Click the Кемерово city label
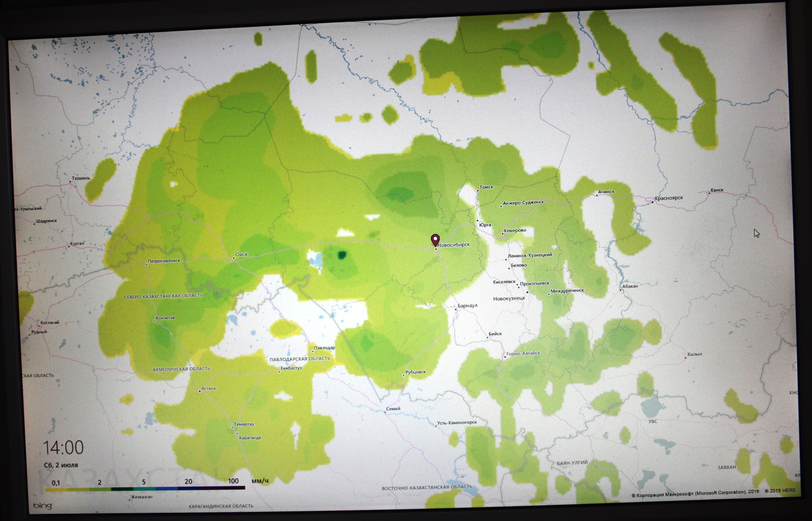812x521 pixels. [x=515, y=230]
